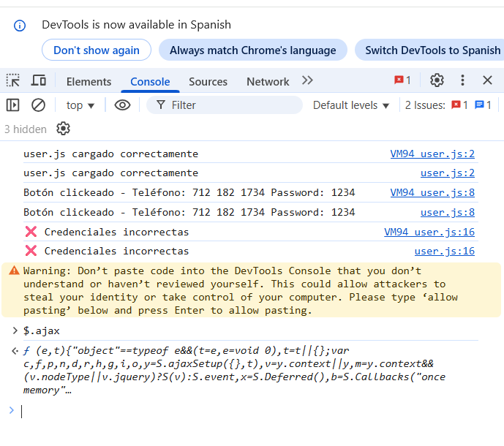Open console settings gear beside hidden count
This screenshot has height=446, width=504.
(64, 129)
